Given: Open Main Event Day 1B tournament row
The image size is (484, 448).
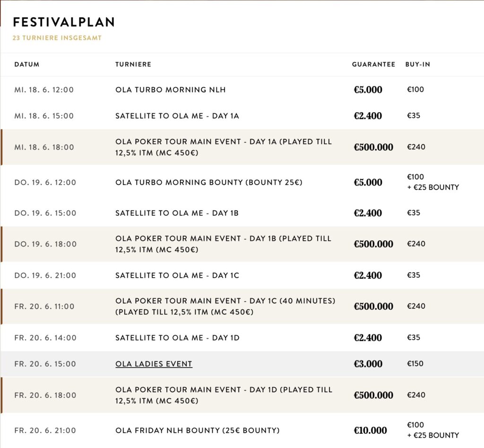Looking at the screenshot, I should (223, 244).
